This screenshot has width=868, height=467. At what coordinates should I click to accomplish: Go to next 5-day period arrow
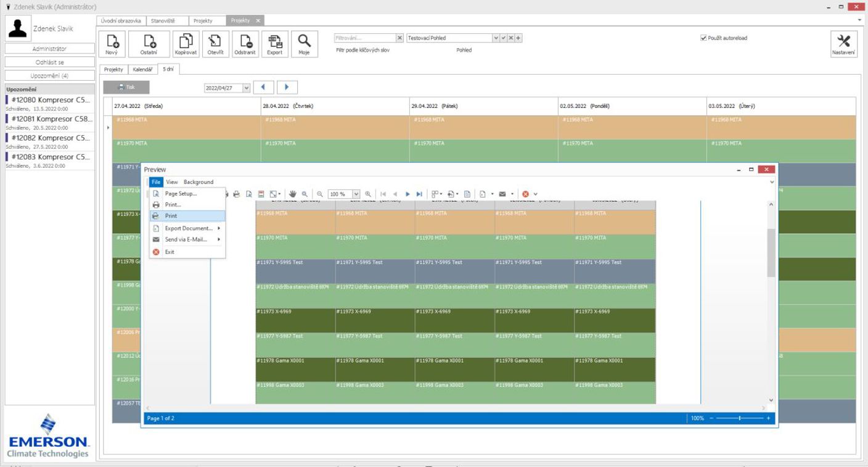(287, 88)
